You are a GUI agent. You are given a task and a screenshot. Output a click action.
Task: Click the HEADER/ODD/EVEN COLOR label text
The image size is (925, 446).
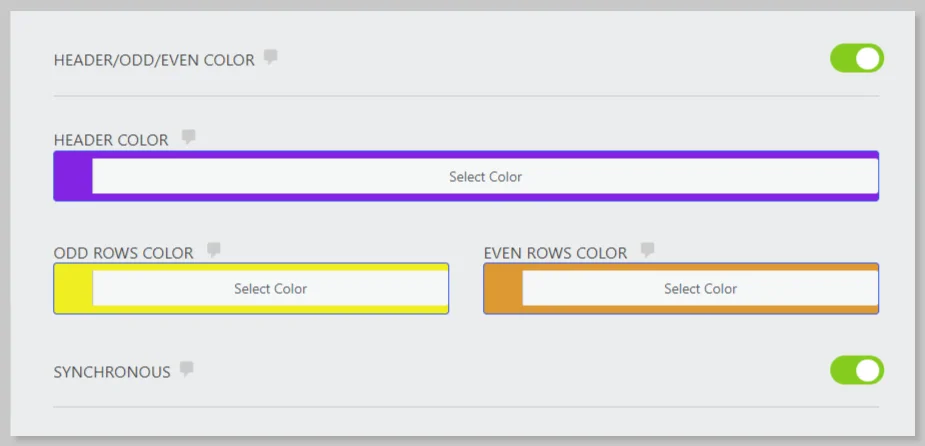tap(154, 61)
